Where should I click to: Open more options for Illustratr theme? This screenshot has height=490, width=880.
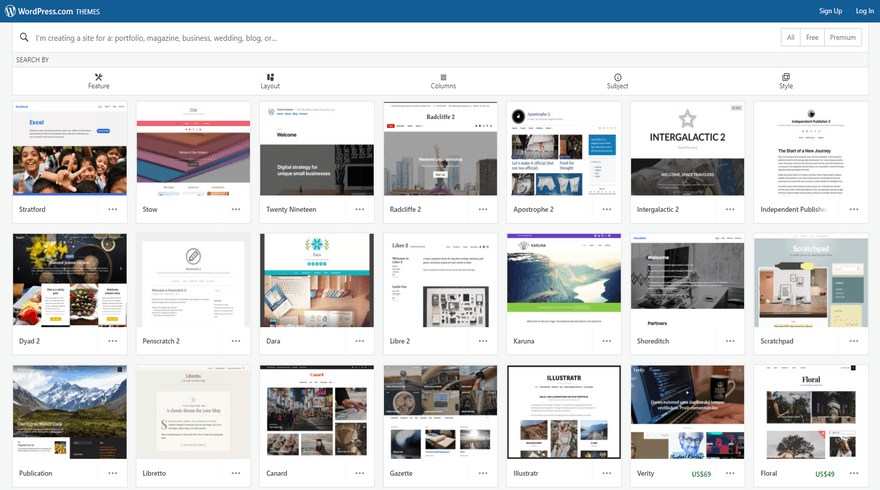coord(607,473)
